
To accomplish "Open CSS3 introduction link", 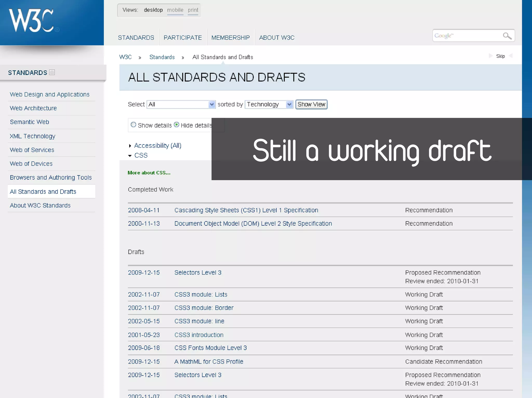I will pos(199,335).
